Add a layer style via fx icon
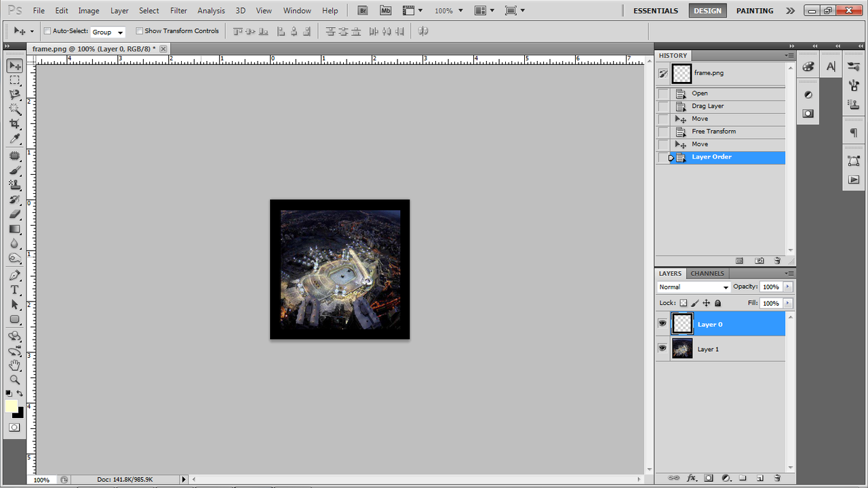The height and width of the screenshot is (488, 868). tap(692, 478)
